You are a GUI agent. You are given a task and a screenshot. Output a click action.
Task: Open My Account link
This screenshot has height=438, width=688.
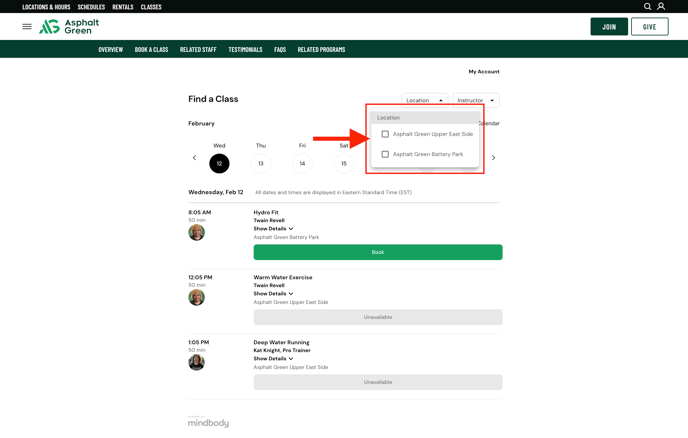tap(484, 72)
